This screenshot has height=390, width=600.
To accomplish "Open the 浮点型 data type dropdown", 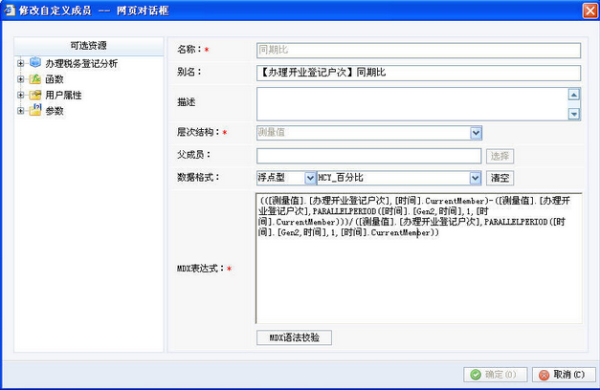I will pos(310,178).
